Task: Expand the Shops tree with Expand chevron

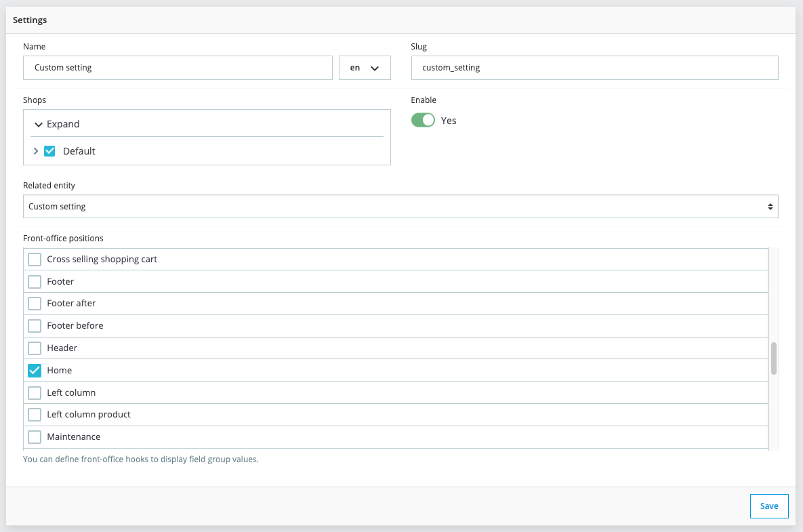Action: click(39, 125)
